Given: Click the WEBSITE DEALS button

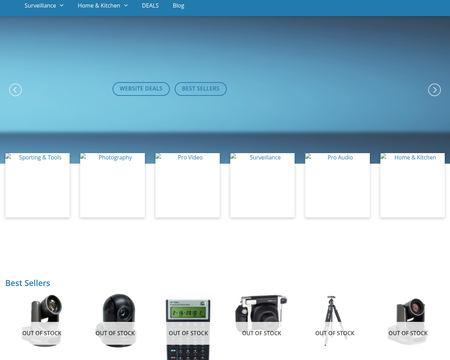Looking at the screenshot, I should [x=141, y=89].
